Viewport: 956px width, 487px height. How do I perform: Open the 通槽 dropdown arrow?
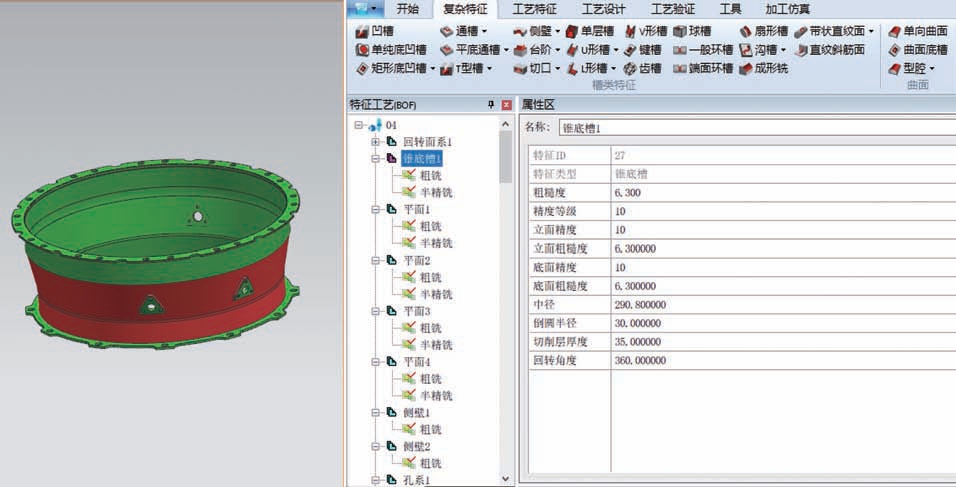pyautogui.click(x=485, y=31)
